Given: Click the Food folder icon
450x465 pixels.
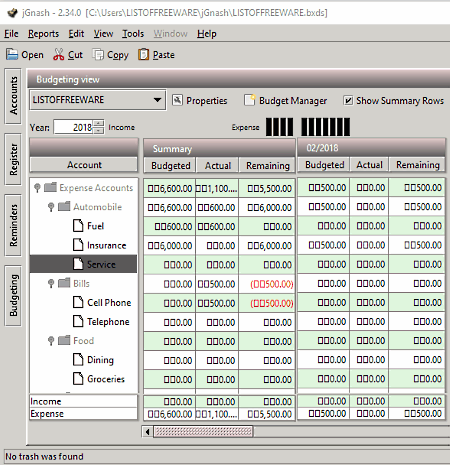Looking at the screenshot, I should (x=64, y=340).
